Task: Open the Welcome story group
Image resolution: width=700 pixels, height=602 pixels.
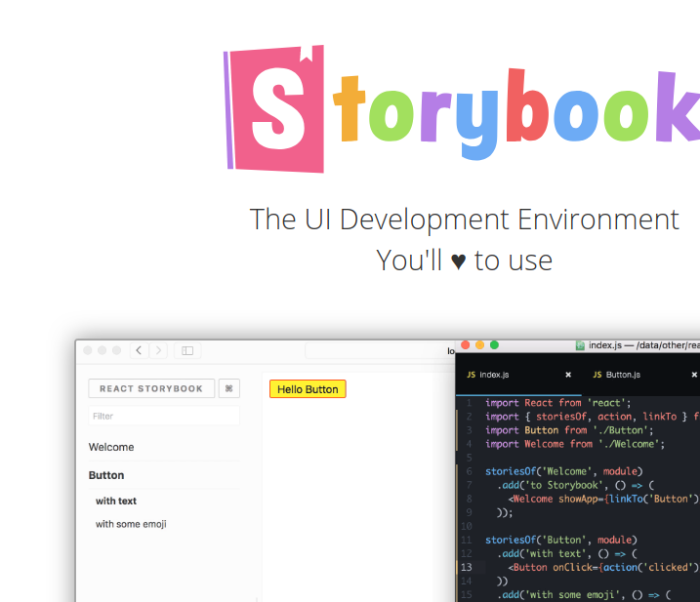Action: [x=111, y=447]
